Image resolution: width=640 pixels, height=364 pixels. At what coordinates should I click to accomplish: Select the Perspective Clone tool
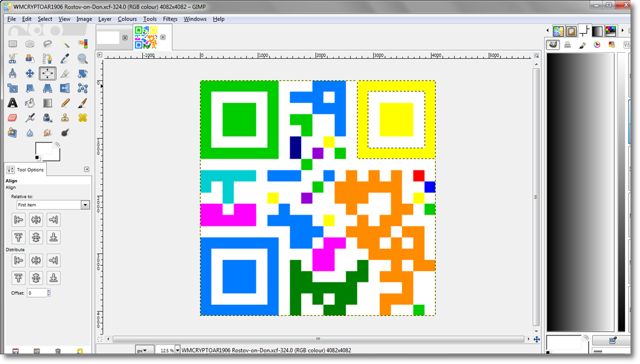12,133
